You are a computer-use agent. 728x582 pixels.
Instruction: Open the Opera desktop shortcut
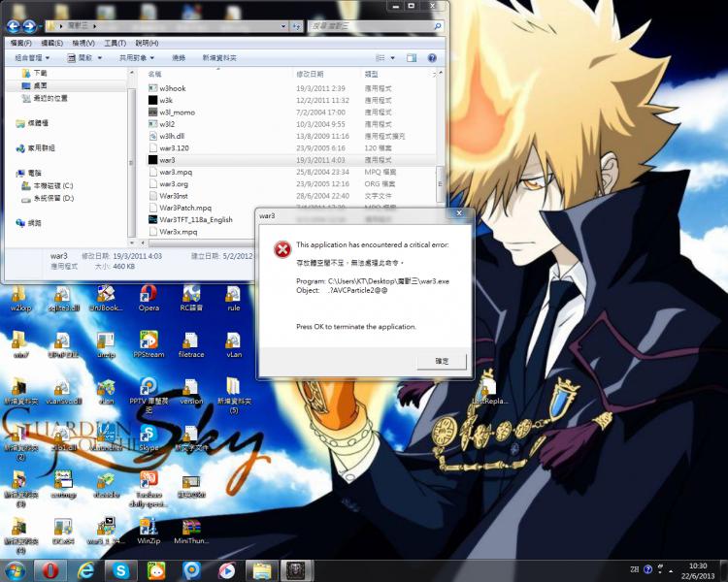pos(148,295)
